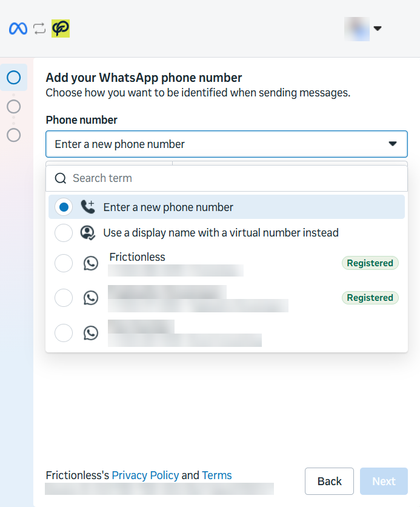Select the Frictionless number radio button
Image resolution: width=420 pixels, height=507 pixels.
point(64,263)
